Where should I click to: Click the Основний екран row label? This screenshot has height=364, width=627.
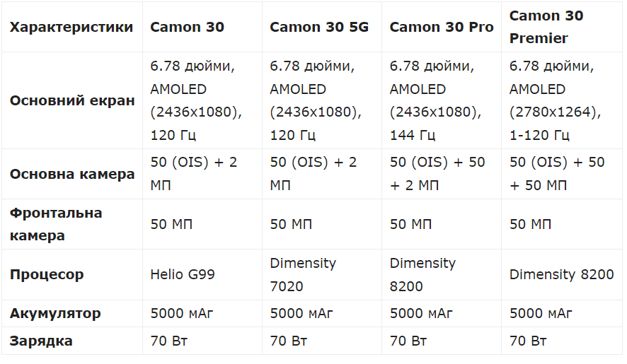[x=71, y=100]
